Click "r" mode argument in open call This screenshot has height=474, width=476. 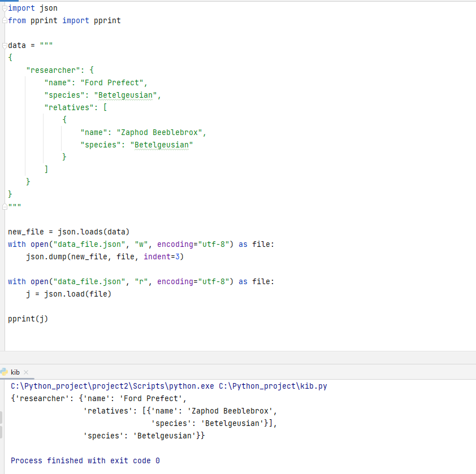pyautogui.click(x=141, y=281)
